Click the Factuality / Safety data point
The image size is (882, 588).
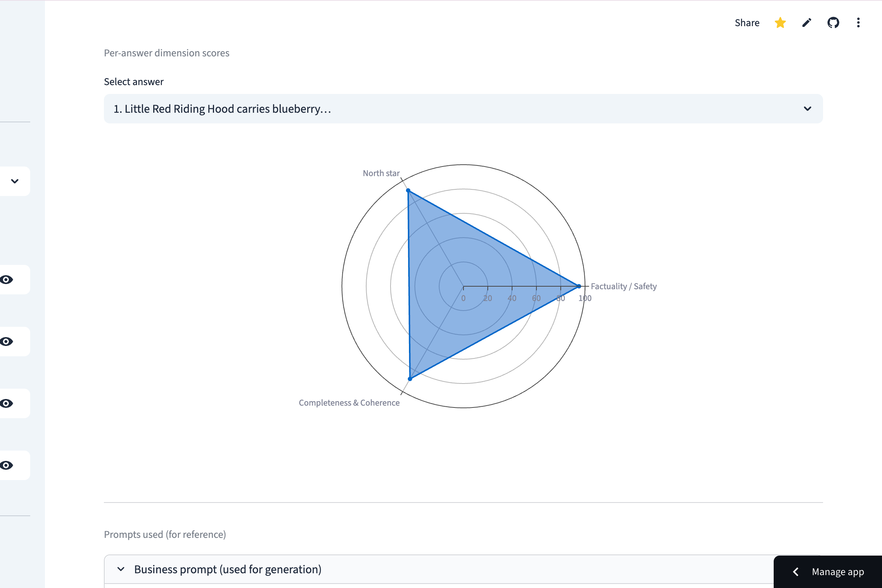[579, 286]
